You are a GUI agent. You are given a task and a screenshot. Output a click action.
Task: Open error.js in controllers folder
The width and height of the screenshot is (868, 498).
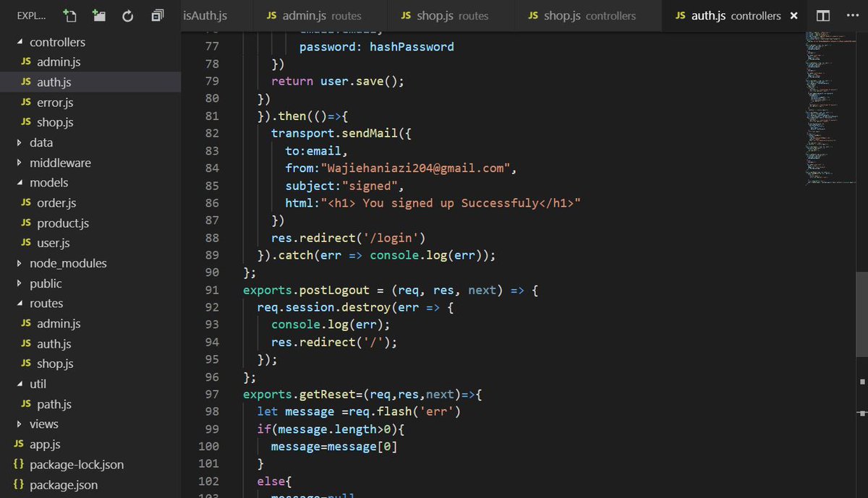tap(90, 103)
